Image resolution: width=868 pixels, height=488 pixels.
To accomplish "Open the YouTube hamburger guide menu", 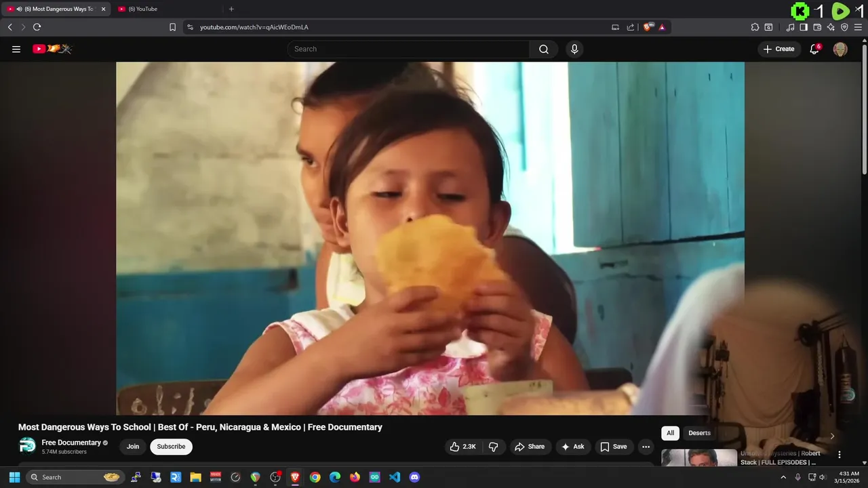I will coord(16,49).
